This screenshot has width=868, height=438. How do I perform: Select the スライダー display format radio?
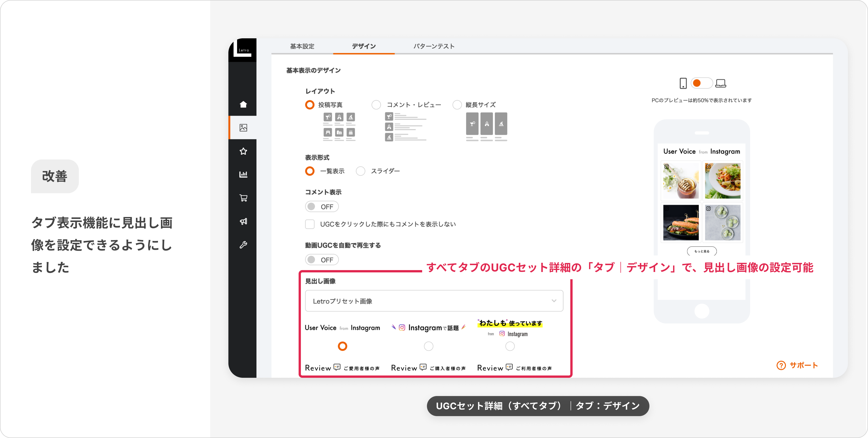361,171
